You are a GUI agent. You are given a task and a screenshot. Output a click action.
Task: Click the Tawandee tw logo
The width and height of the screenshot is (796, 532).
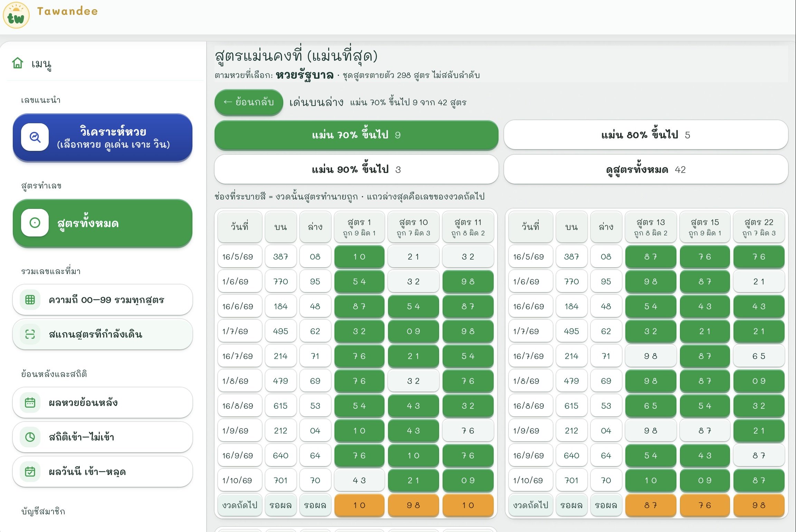(x=16, y=16)
